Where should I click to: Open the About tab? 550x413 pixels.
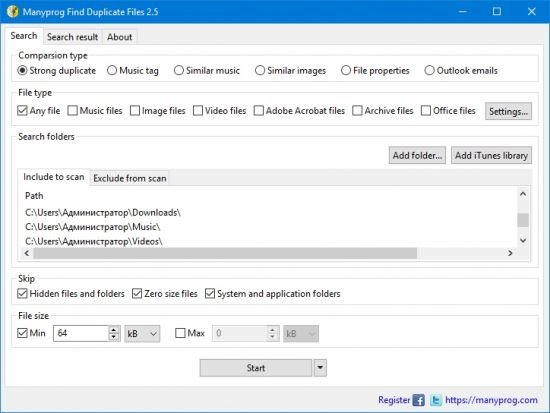coord(120,37)
